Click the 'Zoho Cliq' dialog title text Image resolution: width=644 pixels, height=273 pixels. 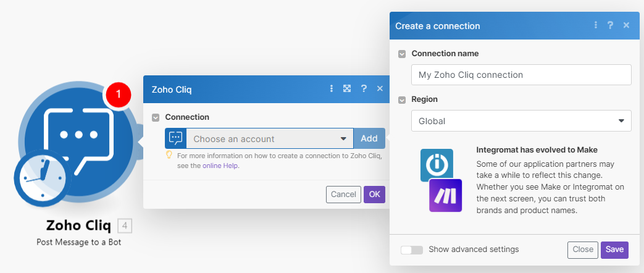tap(172, 89)
